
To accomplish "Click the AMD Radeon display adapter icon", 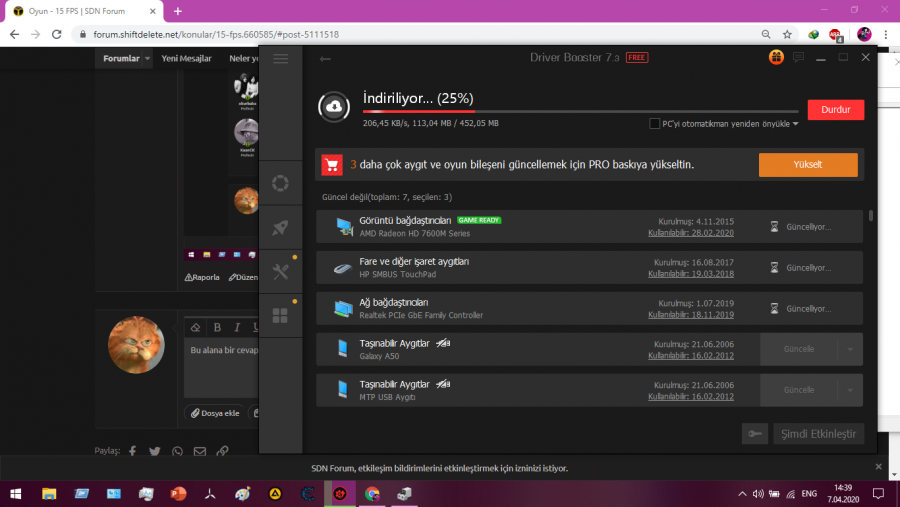I will [x=343, y=227].
